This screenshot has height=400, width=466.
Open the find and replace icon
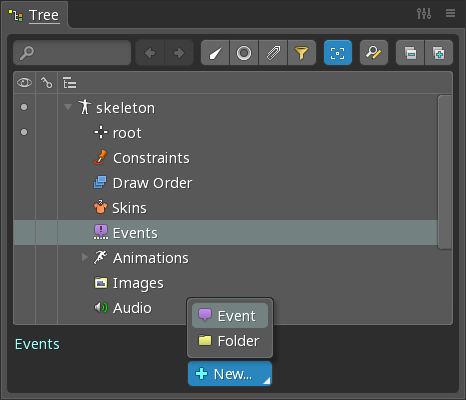[x=374, y=53]
